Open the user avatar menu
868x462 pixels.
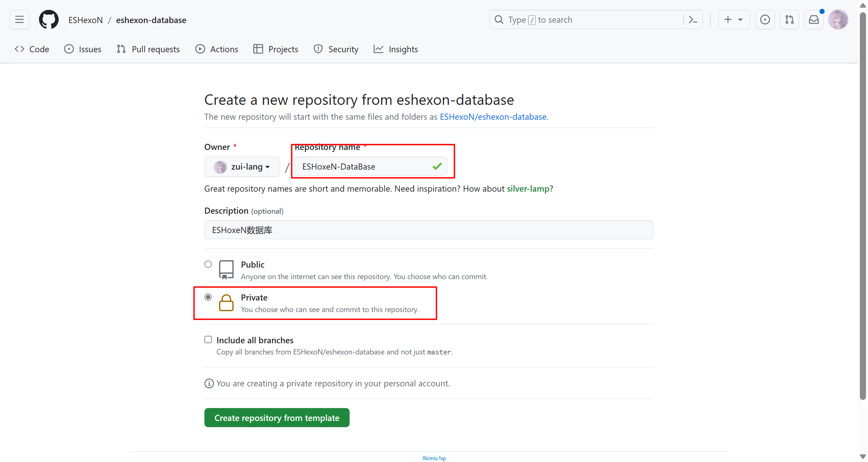(x=838, y=20)
